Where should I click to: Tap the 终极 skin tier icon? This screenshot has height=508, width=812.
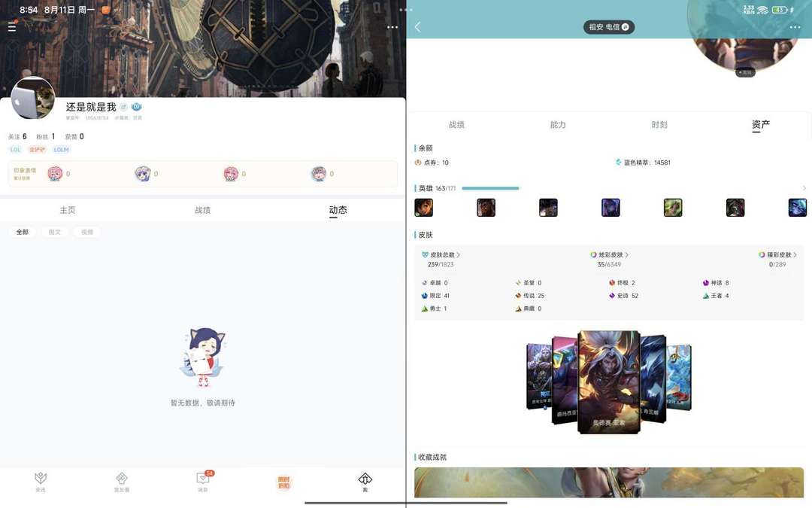[611, 283]
